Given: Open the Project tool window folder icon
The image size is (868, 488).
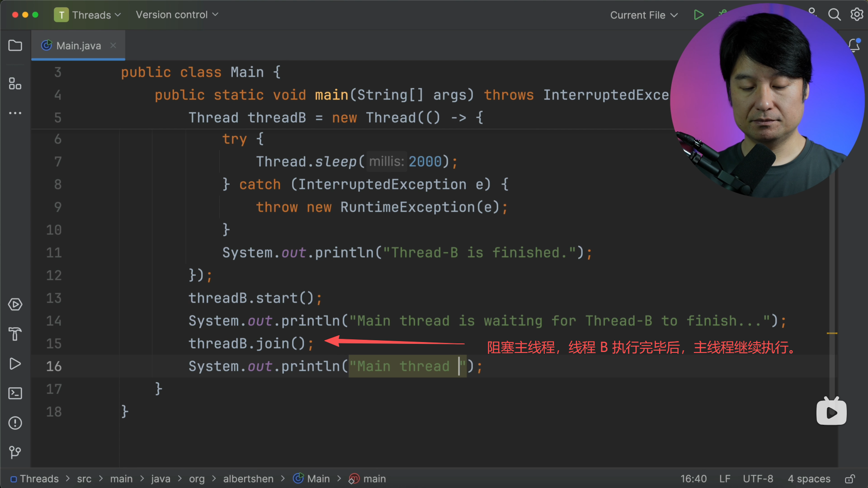Looking at the screenshot, I should pyautogui.click(x=15, y=46).
